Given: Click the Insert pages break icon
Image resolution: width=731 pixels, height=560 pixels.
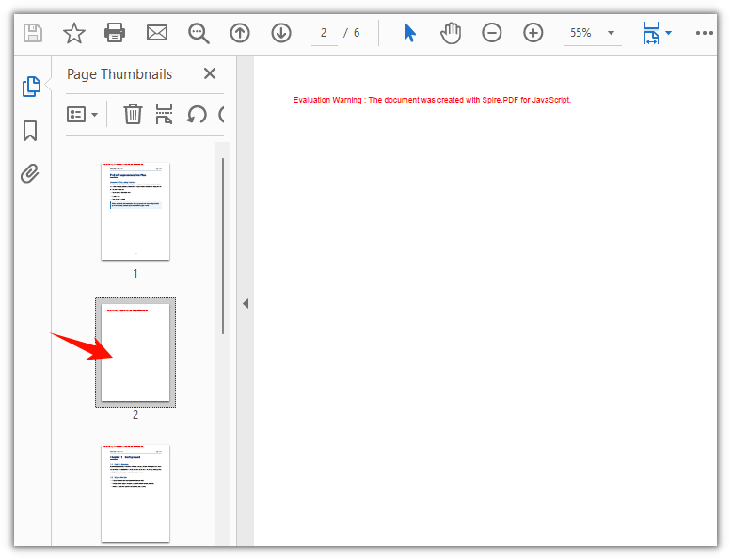Looking at the screenshot, I should tap(164, 114).
